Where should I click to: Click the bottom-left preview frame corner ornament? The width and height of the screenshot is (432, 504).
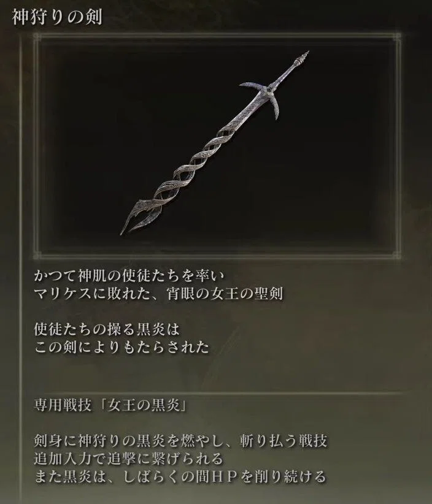click(x=37, y=254)
